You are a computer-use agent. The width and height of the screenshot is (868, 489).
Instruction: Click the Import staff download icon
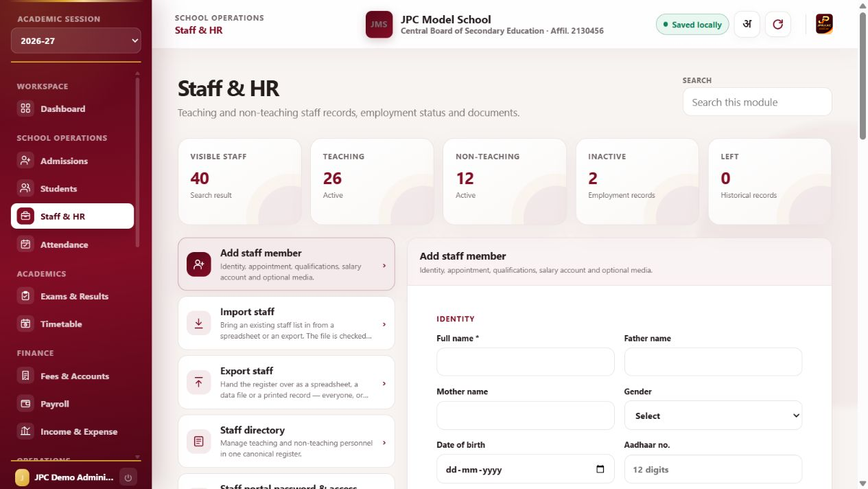[x=199, y=323]
